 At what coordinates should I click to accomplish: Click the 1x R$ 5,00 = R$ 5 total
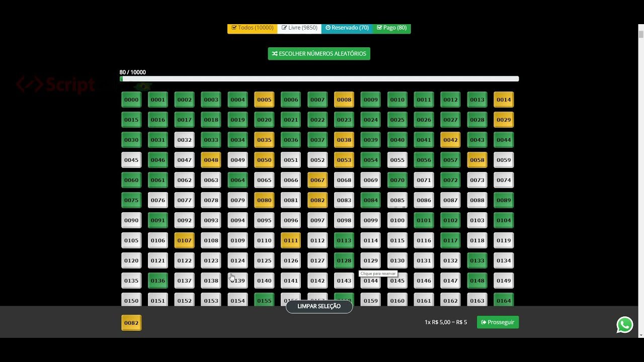(446, 322)
